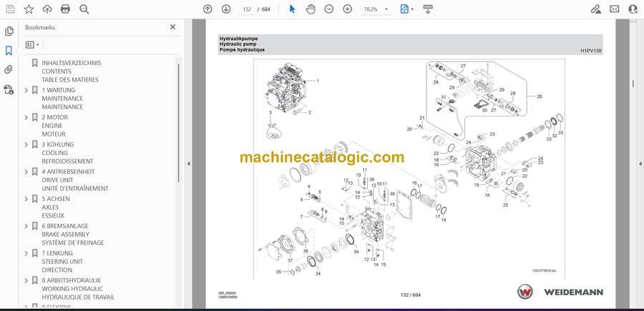Viewport: 644px width, 311px height.
Task: Open the sidebar's bottom panel icon
Action: coord(9,89)
